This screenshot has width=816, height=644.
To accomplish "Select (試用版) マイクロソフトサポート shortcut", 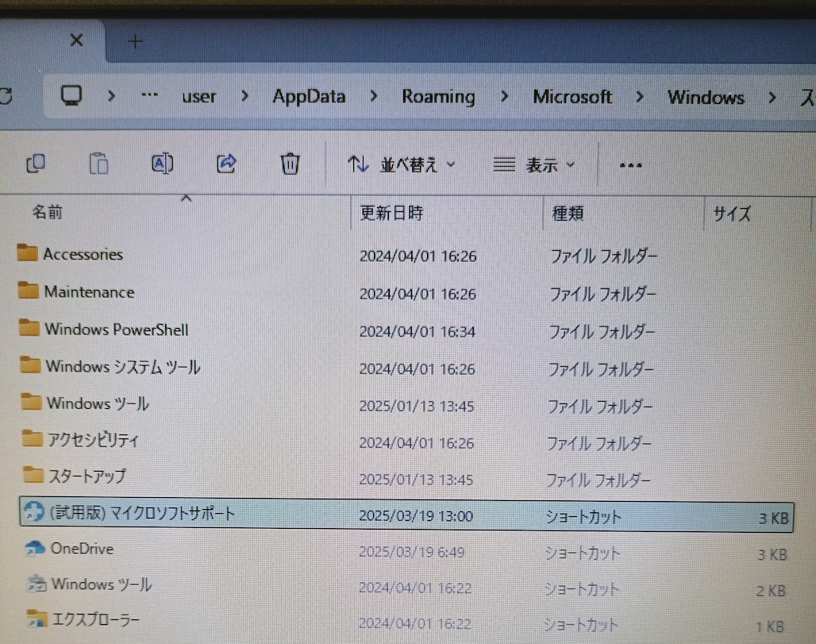I will coord(142,513).
